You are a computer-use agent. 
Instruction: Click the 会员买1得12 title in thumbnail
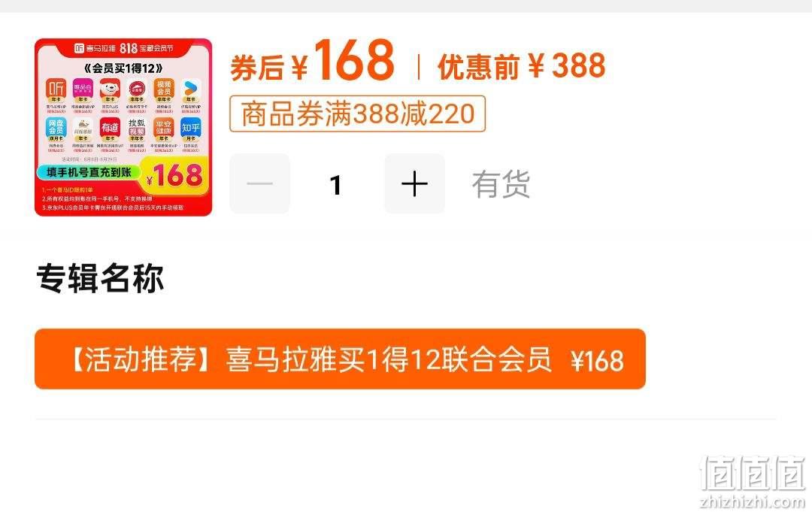coord(123,68)
